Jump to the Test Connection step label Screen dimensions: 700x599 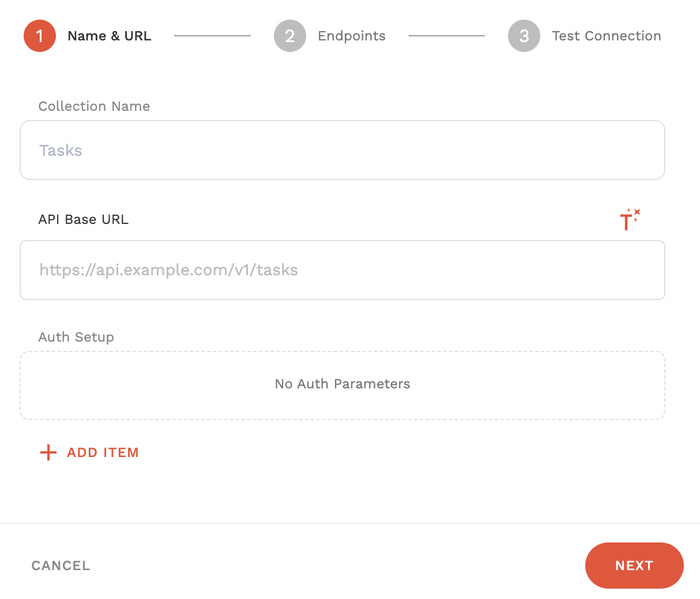[x=607, y=36]
